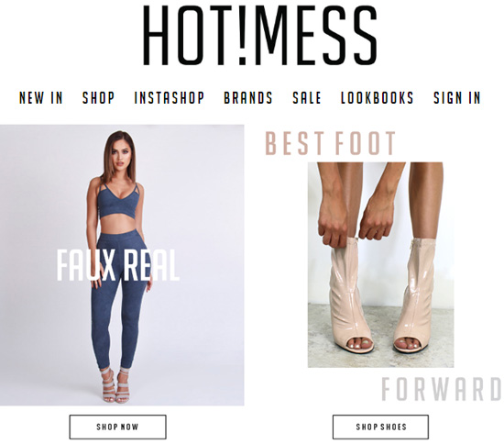Open the SHOP menu item
504x444 pixels.
(98, 98)
